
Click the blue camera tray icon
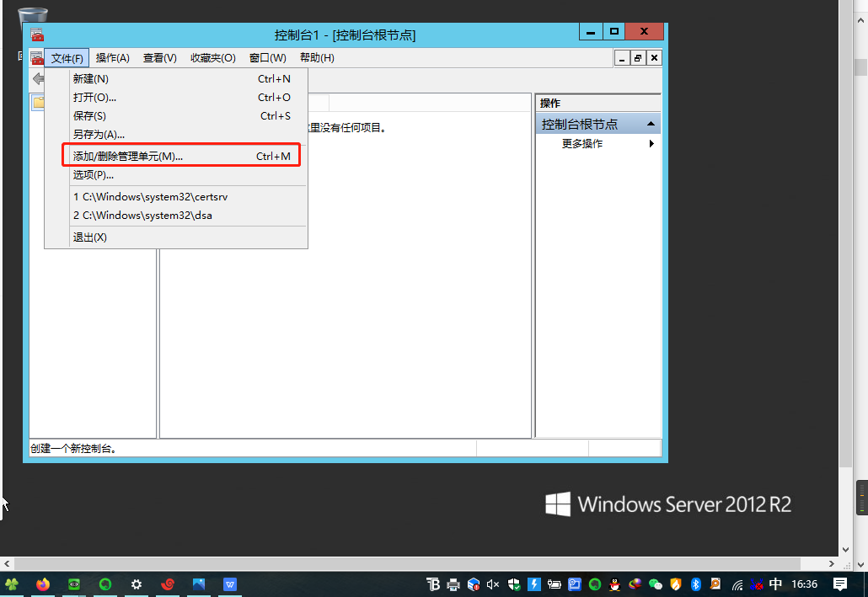575,584
